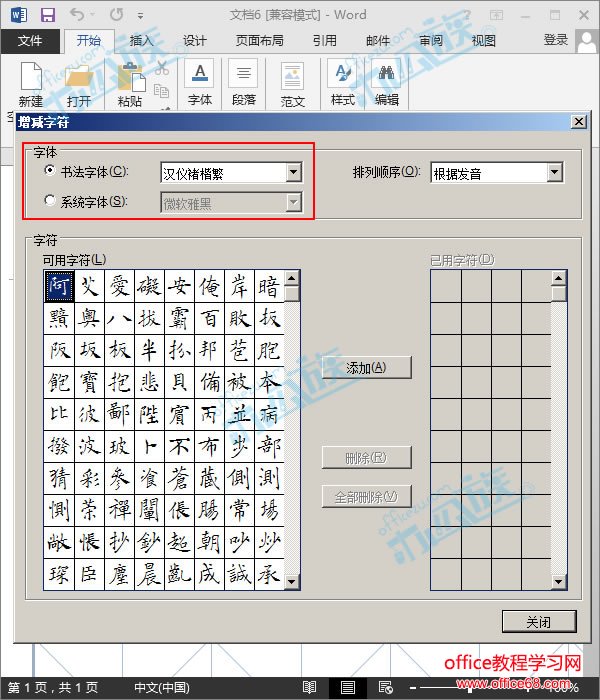600x700 pixels.
Task: Click the 中文(中国) language indicator
Action: tap(162, 688)
